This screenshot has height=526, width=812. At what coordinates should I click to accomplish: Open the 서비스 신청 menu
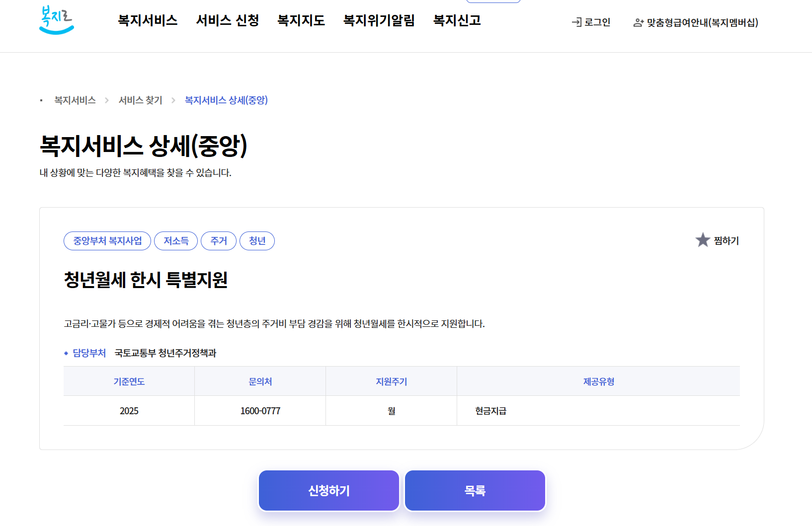[x=227, y=21]
